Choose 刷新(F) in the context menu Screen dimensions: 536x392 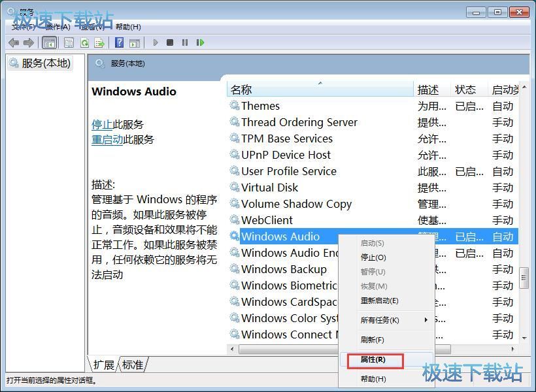click(x=373, y=340)
